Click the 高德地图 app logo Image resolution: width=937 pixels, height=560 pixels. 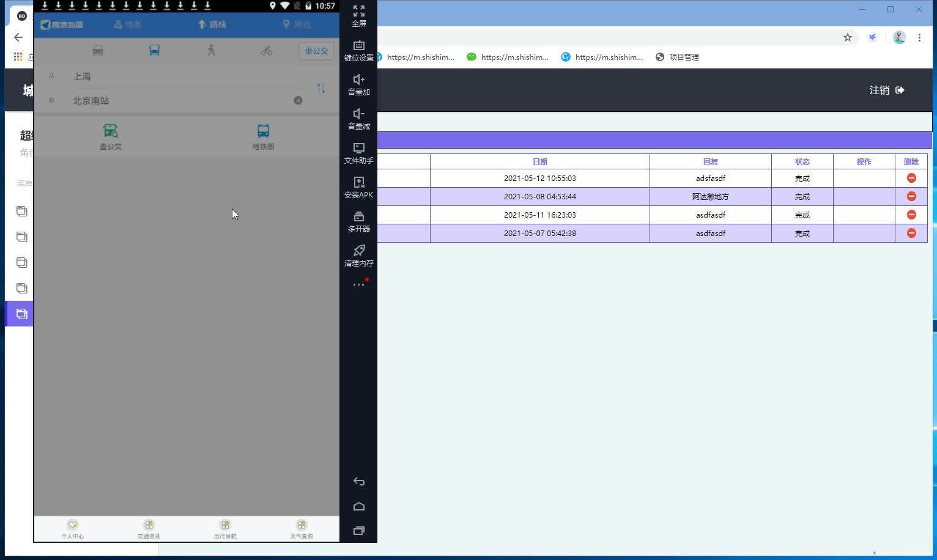point(62,24)
